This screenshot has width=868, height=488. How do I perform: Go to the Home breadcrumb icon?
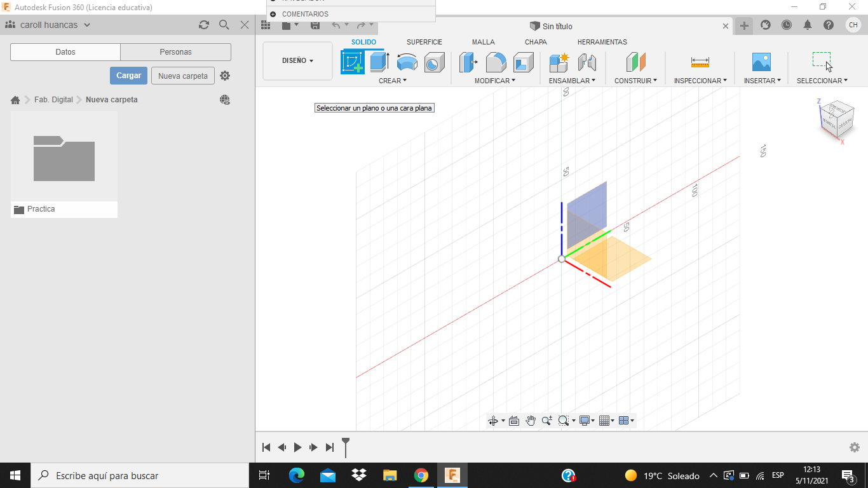coord(15,100)
